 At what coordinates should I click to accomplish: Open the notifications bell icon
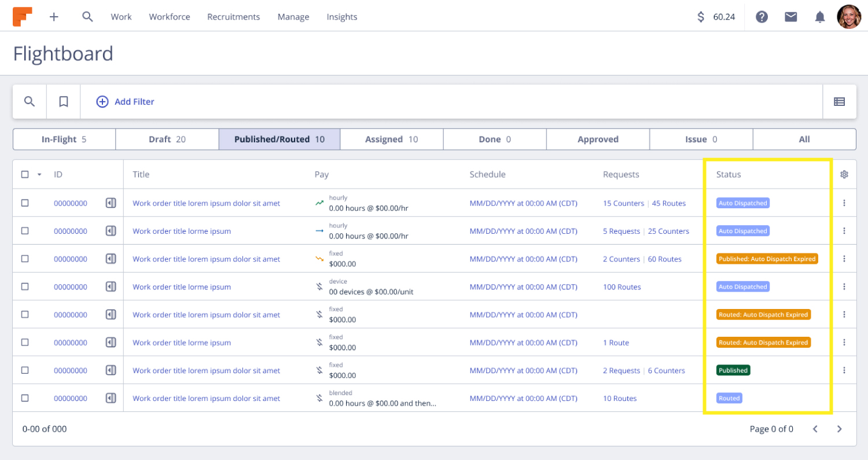point(820,17)
